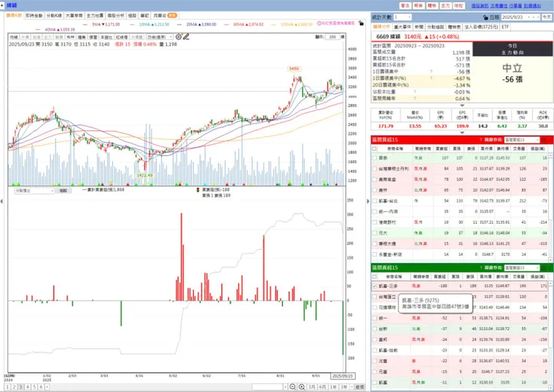Click the 3450 high price label on chart
Viewport: 554px width, 392px height.
(x=293, y=69)
